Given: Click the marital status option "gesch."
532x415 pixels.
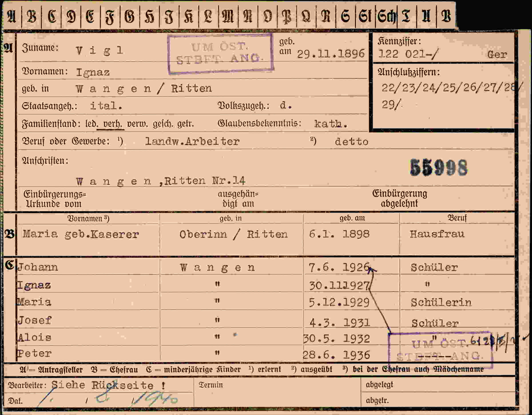Looking at the screenshot, I should tap(163, 124).
